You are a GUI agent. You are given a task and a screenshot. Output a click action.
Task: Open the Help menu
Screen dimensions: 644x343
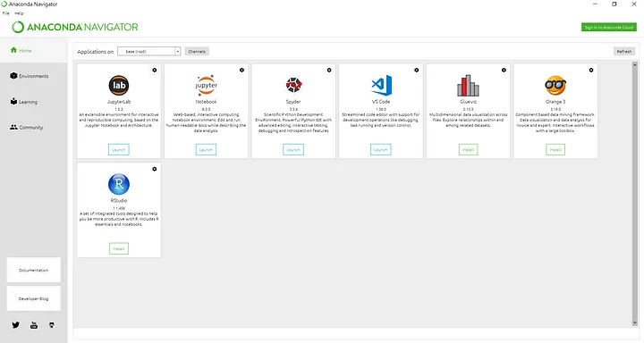(19, 13)
